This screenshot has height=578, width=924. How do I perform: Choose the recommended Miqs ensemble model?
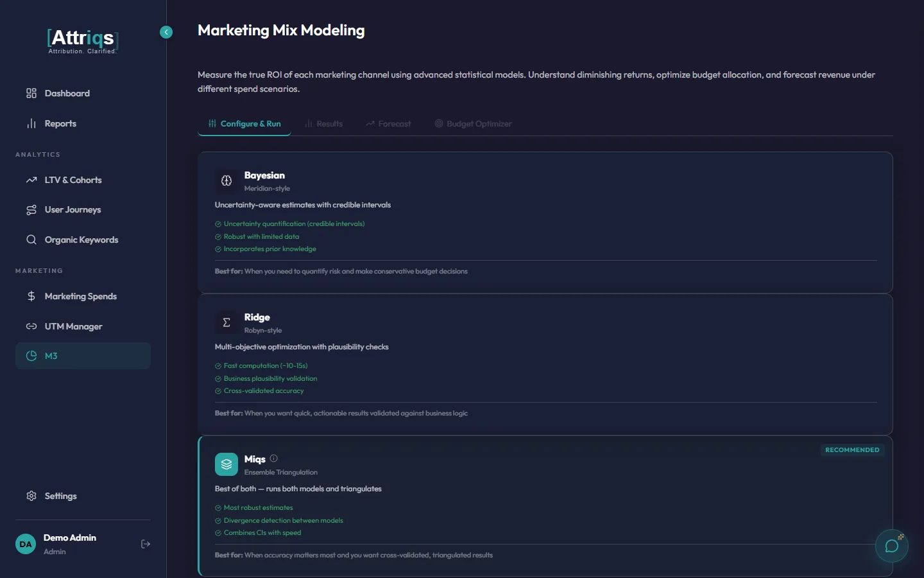545,507
